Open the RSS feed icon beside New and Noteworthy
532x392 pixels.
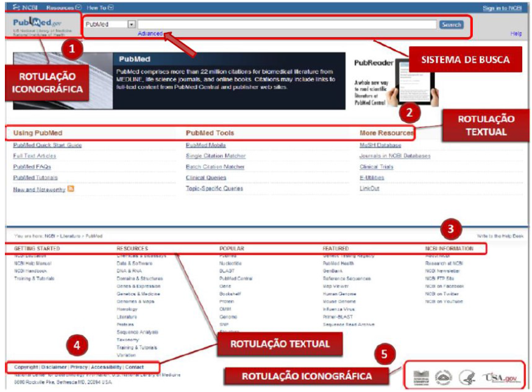pos(71,189)
